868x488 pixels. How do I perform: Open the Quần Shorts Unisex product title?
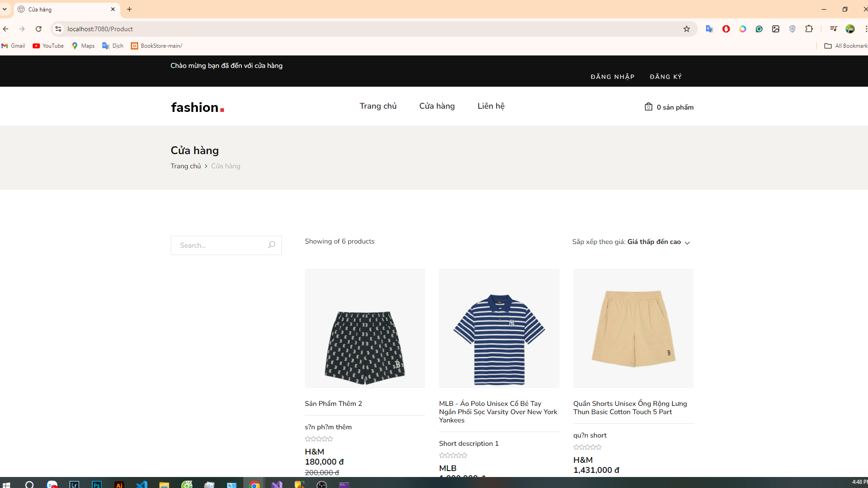630,408
